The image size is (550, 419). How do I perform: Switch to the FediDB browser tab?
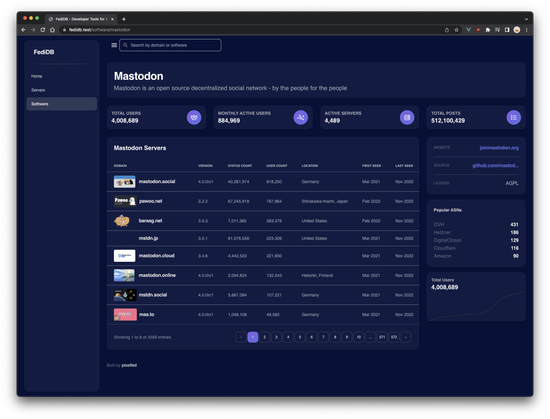pos(81,19)
